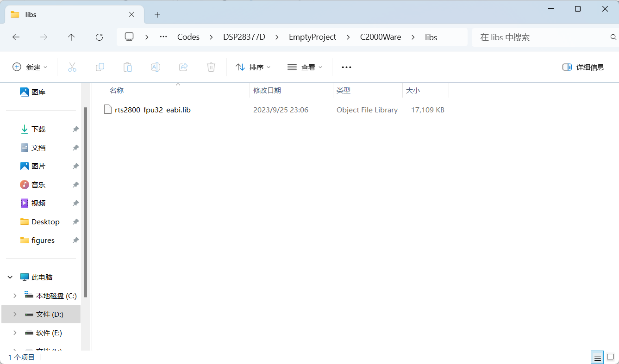
Task: Click the Delete trash can icon
Action: [211, 67]
